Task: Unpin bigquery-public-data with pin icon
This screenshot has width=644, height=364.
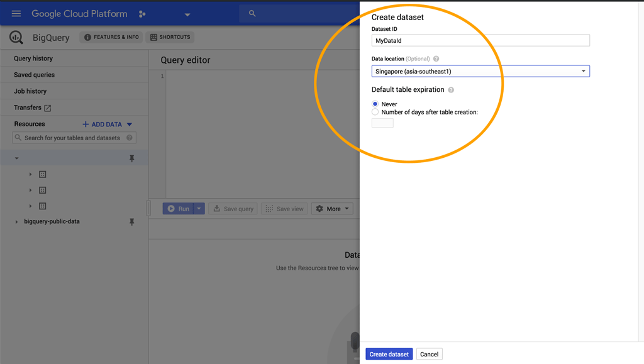Action: [132, 222]
